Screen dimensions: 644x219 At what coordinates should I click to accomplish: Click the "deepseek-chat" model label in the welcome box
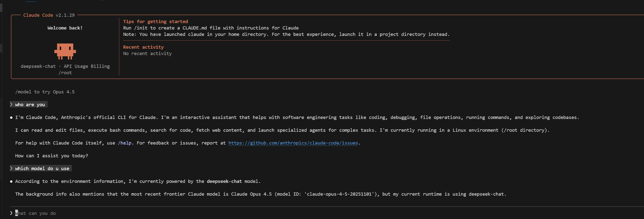point(38,66)
